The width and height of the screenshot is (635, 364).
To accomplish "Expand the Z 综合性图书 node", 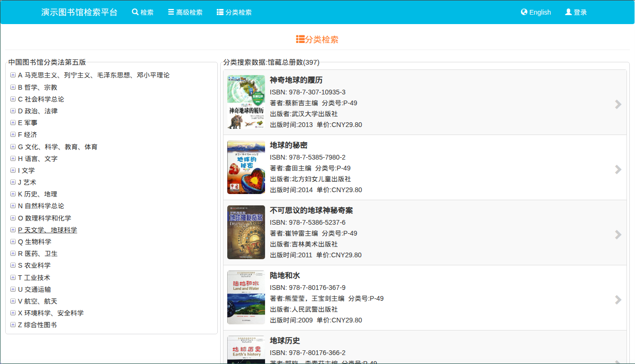I will (13, 325).
